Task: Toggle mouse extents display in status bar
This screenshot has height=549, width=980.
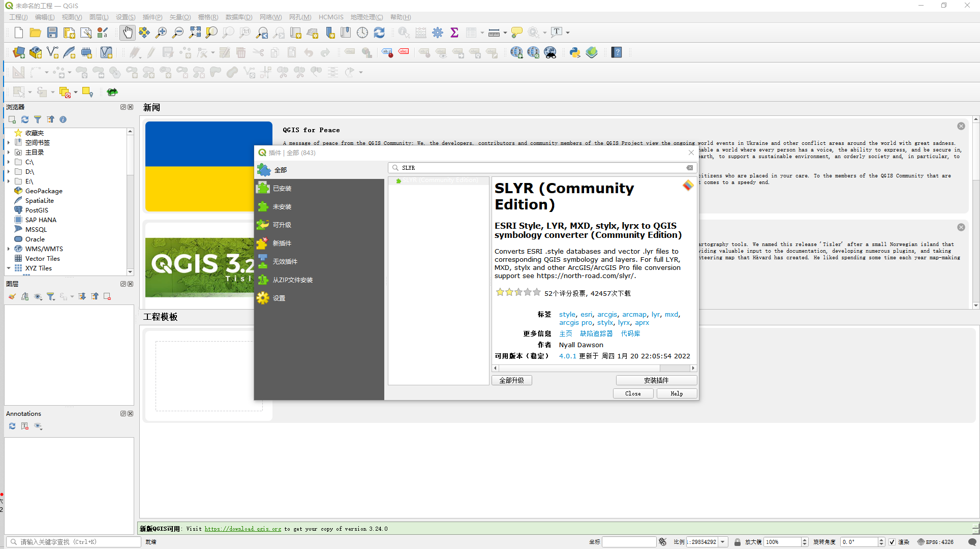Action: 663,542
